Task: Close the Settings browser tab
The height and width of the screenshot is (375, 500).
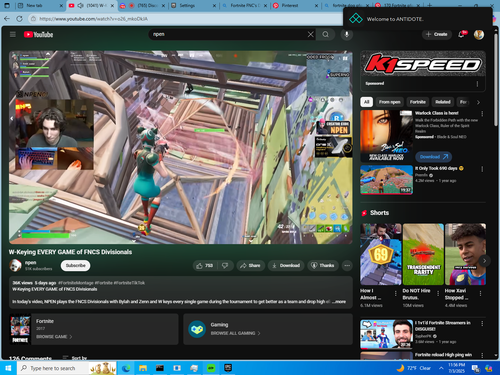Action: point(214,6)
